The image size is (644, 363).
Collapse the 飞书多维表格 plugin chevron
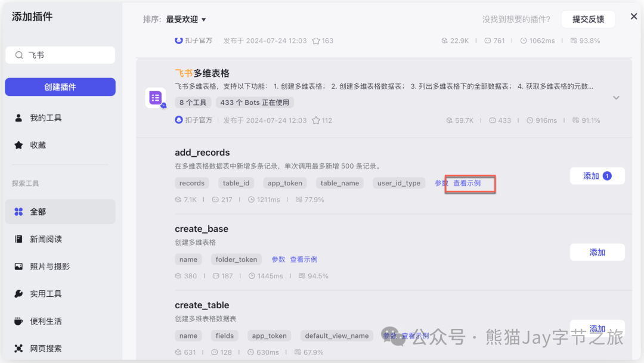click(616, 98)
